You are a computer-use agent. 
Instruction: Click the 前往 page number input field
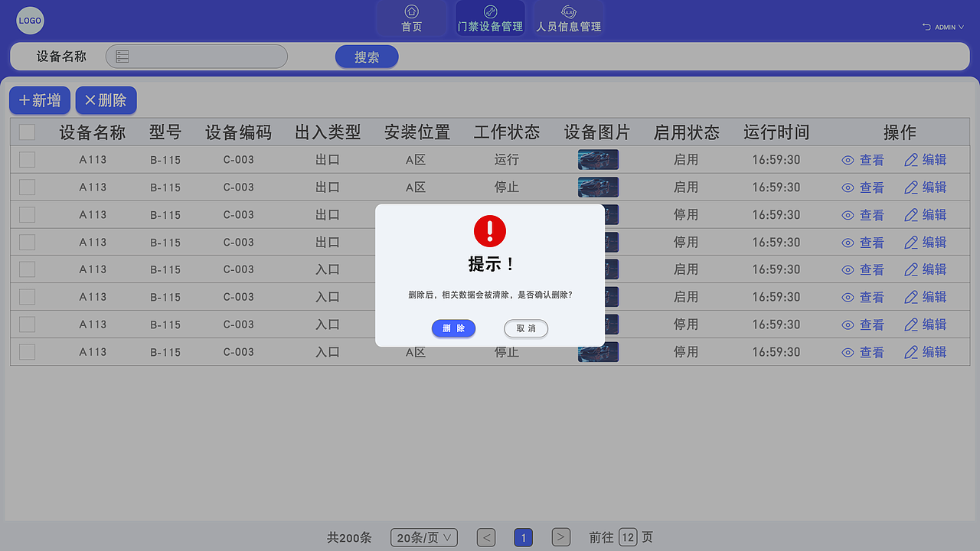tap(627, 537)
